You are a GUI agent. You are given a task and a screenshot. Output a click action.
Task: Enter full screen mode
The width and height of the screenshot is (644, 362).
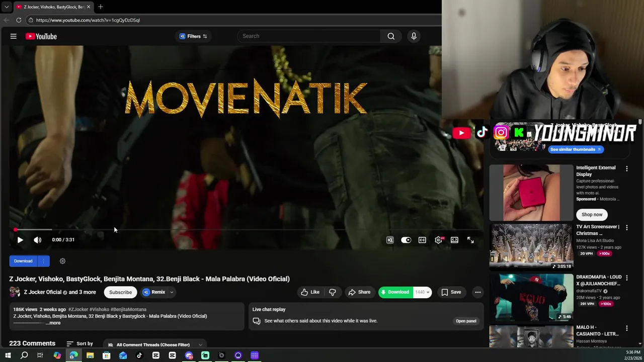pos(470,240)
